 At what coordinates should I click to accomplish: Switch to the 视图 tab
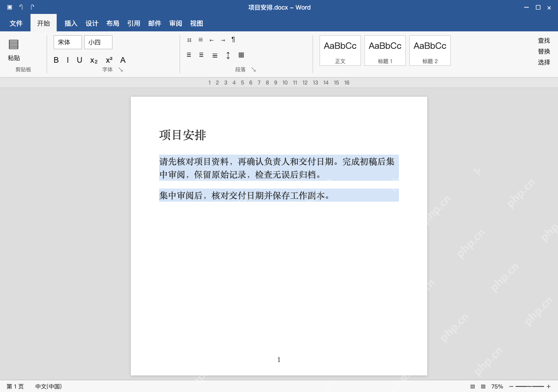point(197,24)
